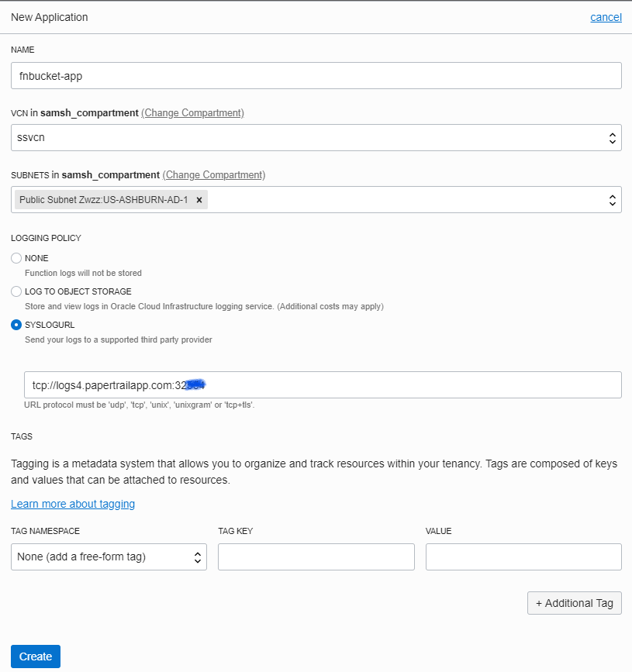Edit the papertrailapp syslog URL field
Viewport: 632px width, 672px height.
tap(310, 384)
